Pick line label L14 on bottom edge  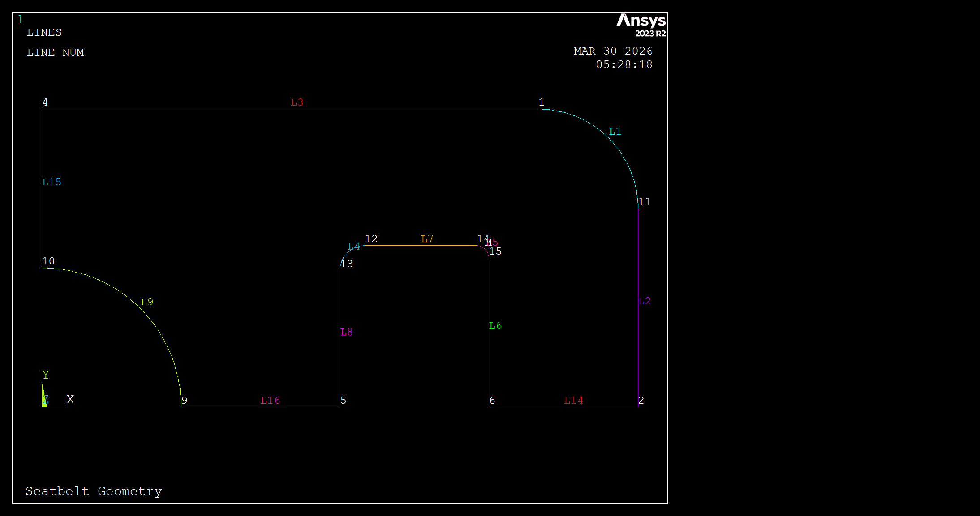point(573,401)
